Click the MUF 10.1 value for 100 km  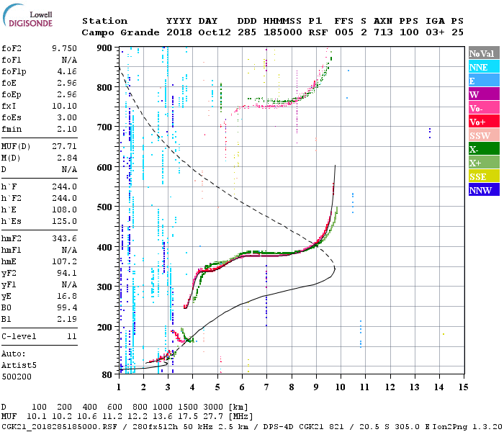click(x=36, y=417)
